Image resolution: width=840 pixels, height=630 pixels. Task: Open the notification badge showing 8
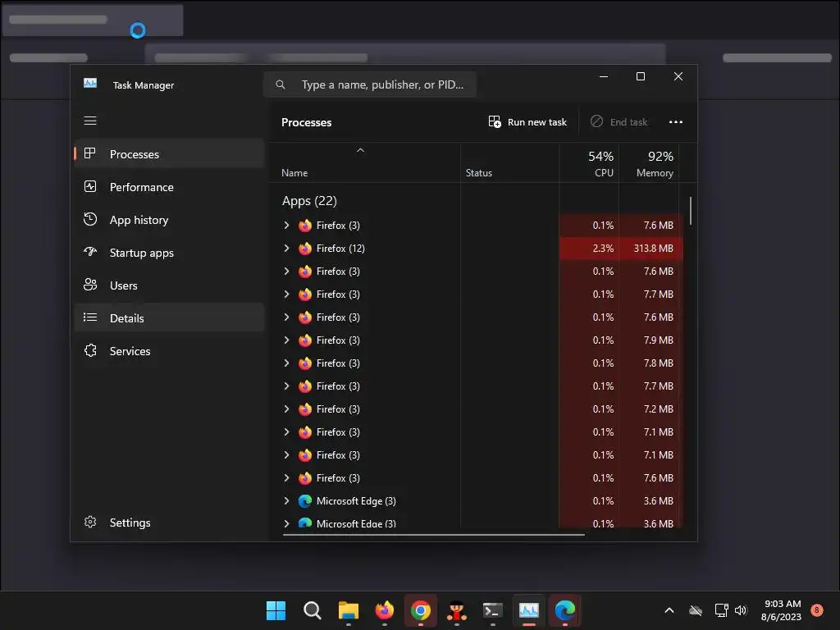pyautogui.click(x=817, y=609)
